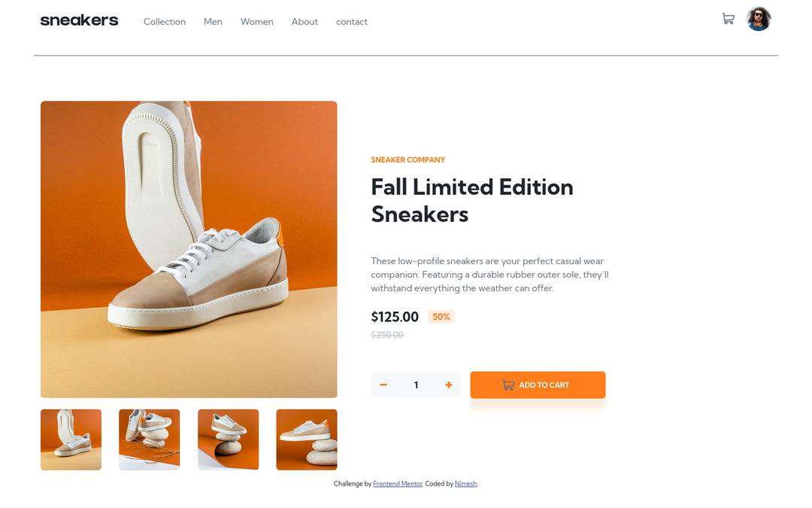Click the 50% discount badge
This screenshot has width=812, height=508.
click(441, 317)
